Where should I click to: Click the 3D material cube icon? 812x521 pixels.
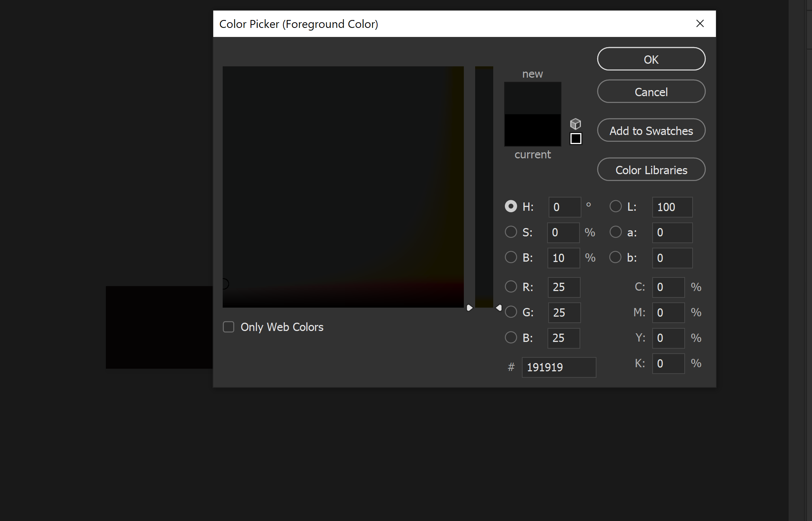pyautogui.click(x=576, y=123)
